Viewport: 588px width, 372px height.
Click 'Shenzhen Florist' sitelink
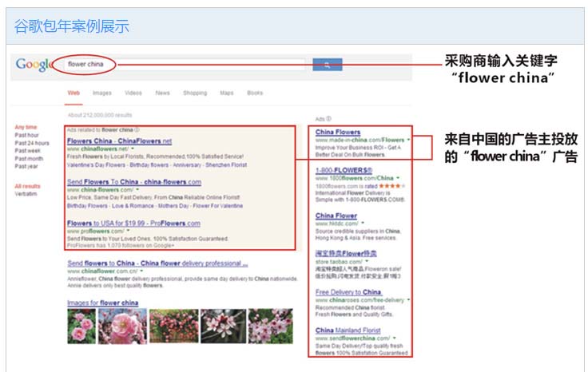226,164
